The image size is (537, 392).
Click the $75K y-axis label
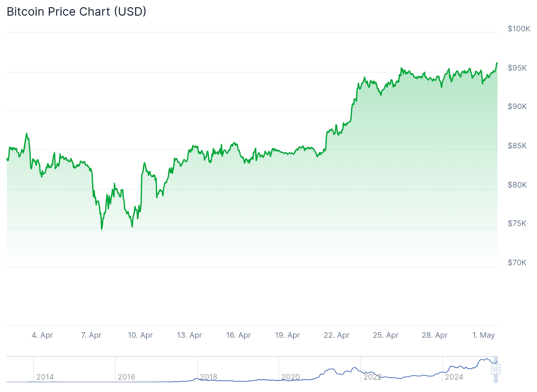517,224
